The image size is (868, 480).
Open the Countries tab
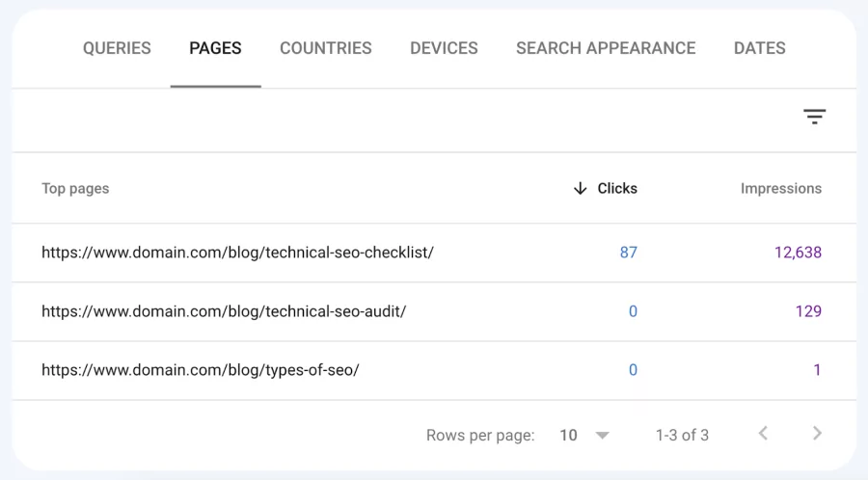pyautogui.click(x=325, y=48)
